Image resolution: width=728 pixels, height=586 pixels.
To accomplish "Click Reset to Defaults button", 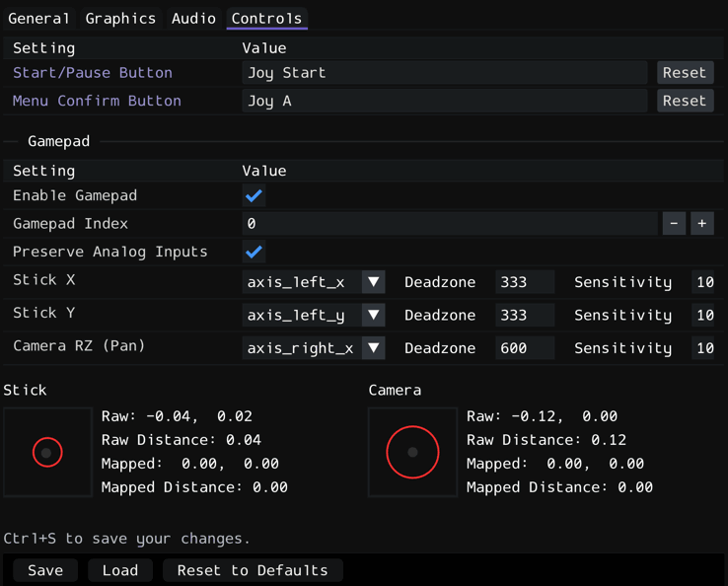I will click(253, 570).
